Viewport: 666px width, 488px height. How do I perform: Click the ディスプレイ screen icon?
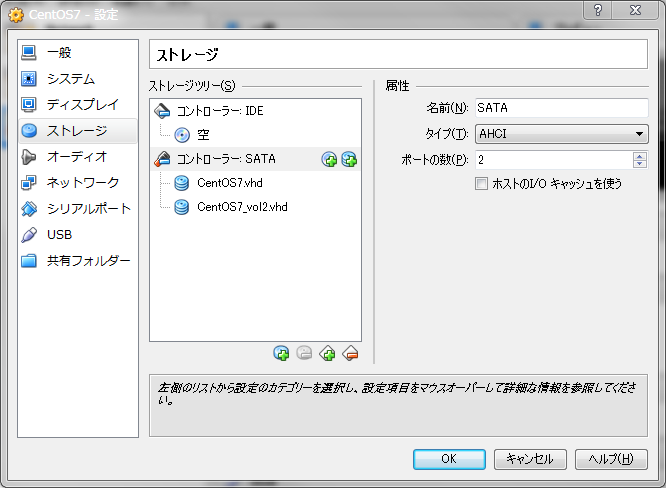(x=29, y=104)
